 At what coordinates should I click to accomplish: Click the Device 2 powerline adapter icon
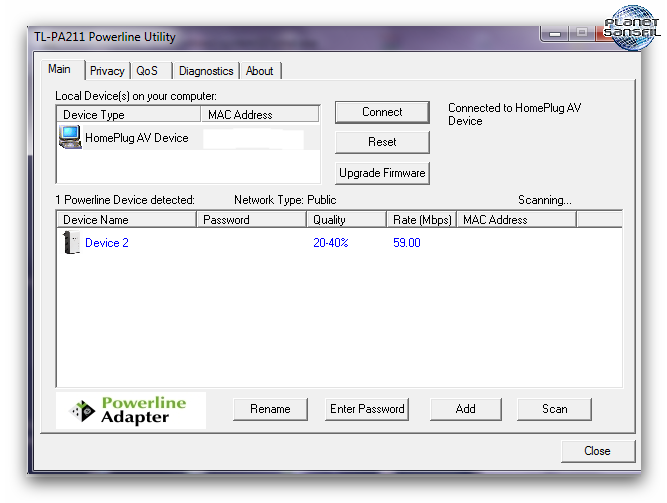pyautogui.click(x=71, y=242)
